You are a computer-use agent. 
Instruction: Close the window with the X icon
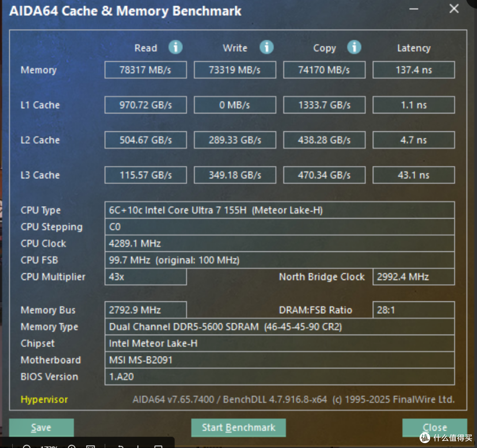pyautogui.click(x=454, y=9)
